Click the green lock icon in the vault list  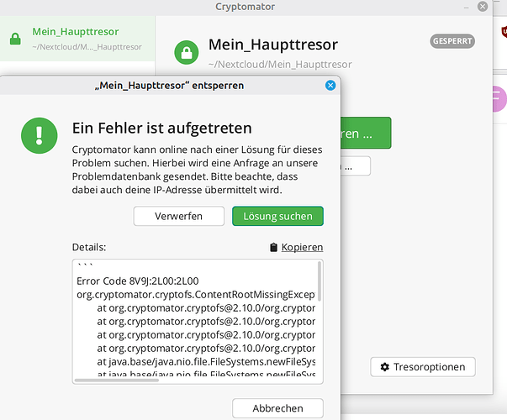coord(15,39)
